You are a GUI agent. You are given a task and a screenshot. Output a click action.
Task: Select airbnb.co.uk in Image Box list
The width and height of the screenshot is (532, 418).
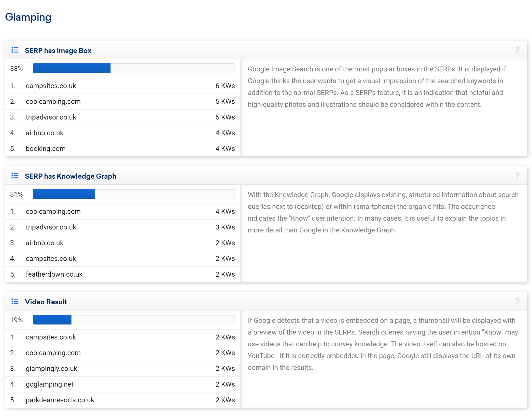pyautogui.click(x=44, y=133)
